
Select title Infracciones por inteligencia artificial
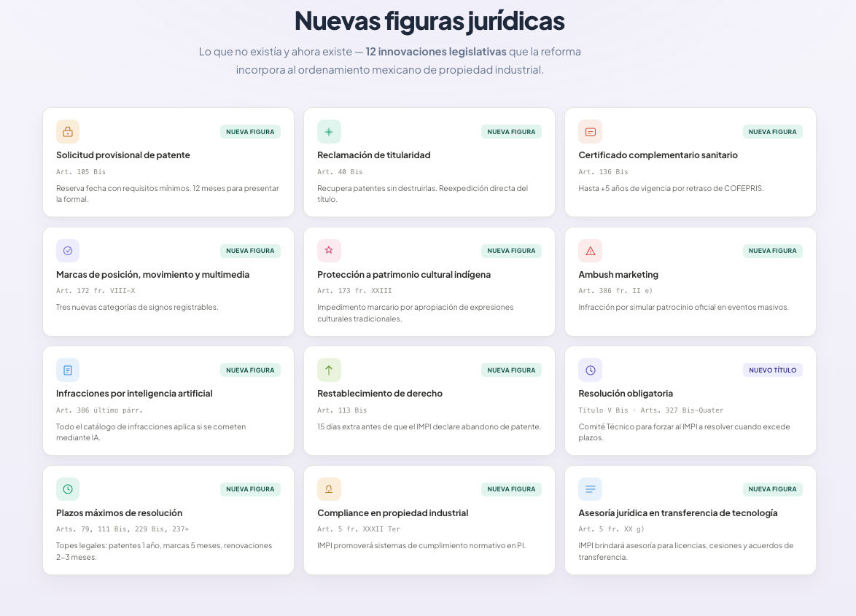[134, 394]
